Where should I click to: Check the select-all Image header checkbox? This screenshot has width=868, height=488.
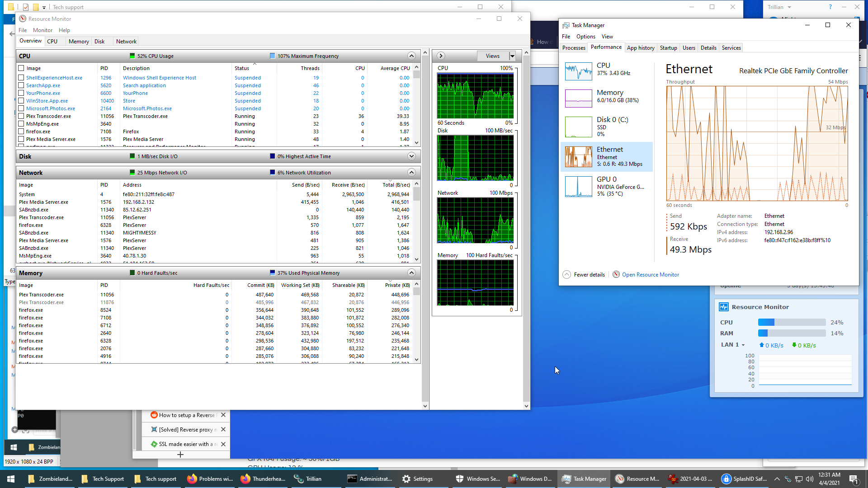point(21,68)
